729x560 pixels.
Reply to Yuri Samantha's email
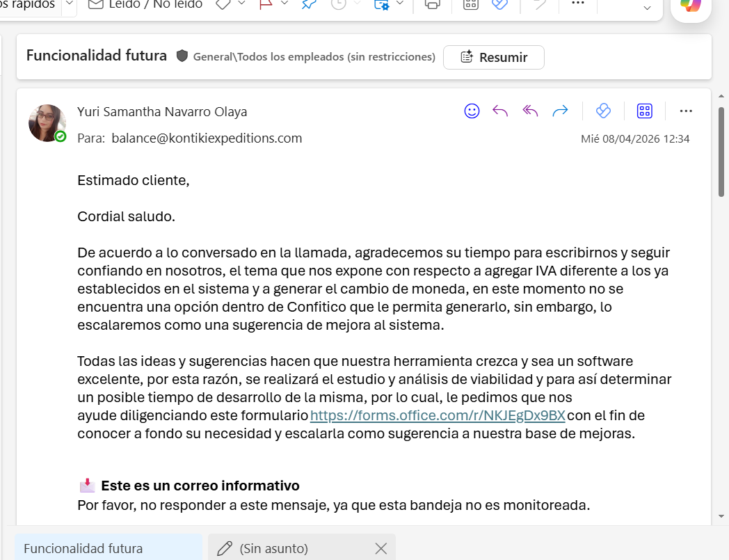[x=500, y=111]
